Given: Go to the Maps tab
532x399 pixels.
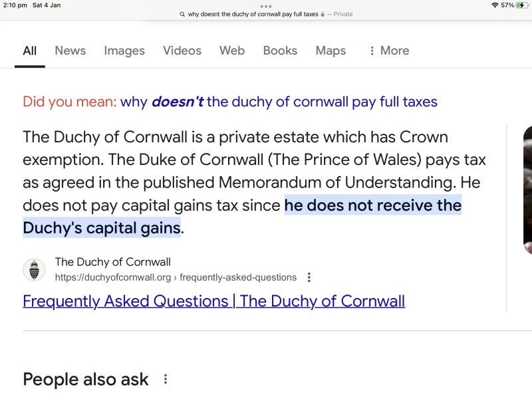Looking at the screenshot, I should pyautogui.click(x=331, y=51).
